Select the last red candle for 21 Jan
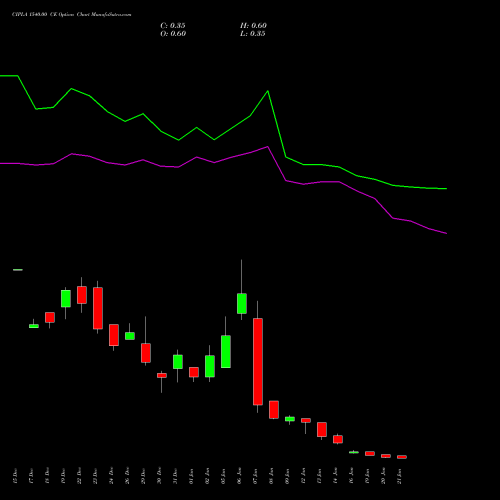Screen dimensions: 500x500 coord(402,457)
